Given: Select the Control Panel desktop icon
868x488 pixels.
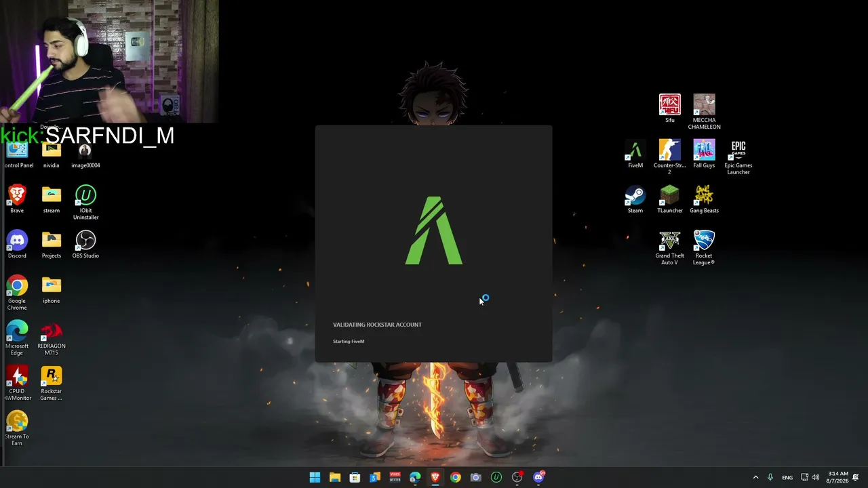Looking at the screenshot, I should tap(17, 155).
